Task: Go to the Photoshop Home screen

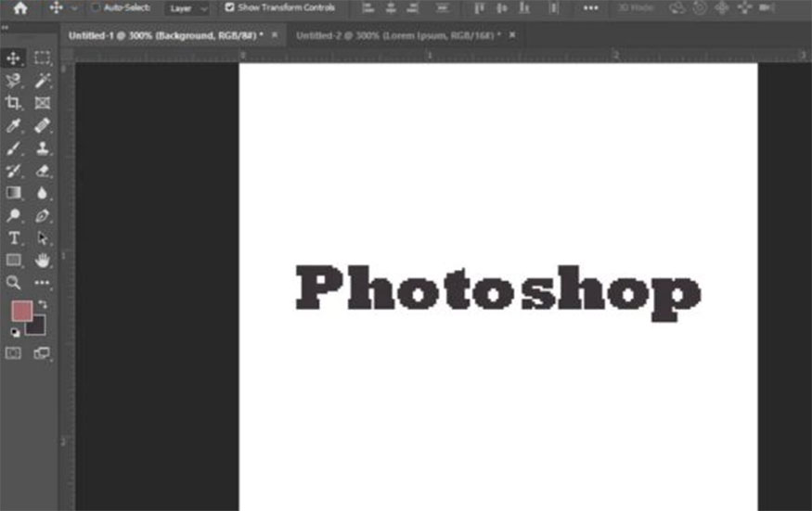Action: 20,7
